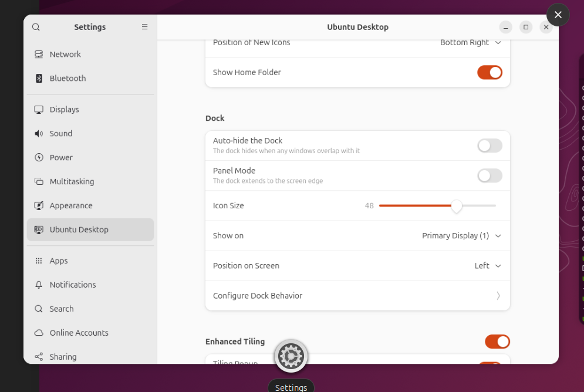The height and width of the screenshot is (392, 584).
Task: Expand the Show on display dropdown
Action: point(461,236)
